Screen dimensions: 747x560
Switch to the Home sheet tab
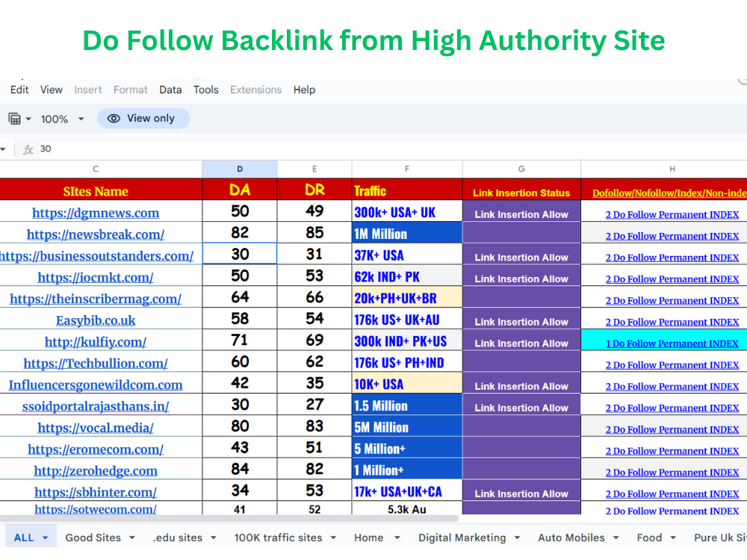[x=368, y=538]
